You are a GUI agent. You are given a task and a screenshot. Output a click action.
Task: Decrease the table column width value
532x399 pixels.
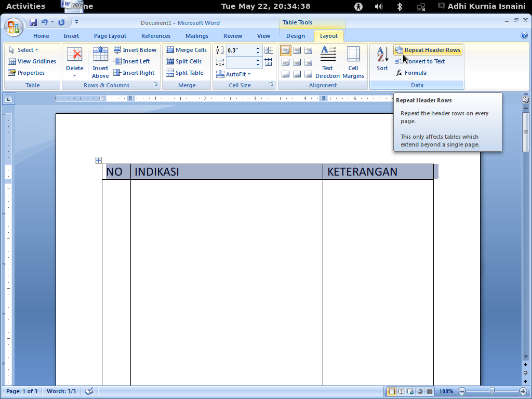click(x=258, y=65)
